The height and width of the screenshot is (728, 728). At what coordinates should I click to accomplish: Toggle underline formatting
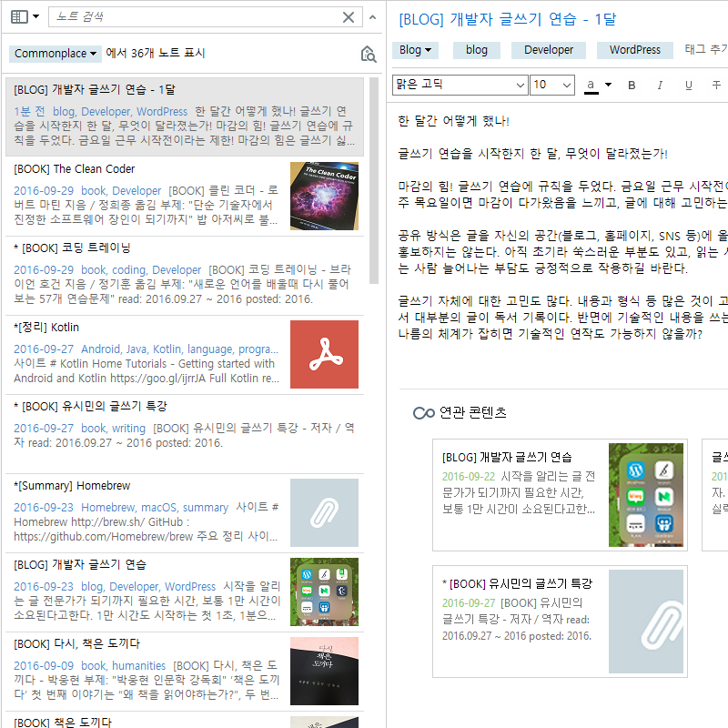point(689,85)
